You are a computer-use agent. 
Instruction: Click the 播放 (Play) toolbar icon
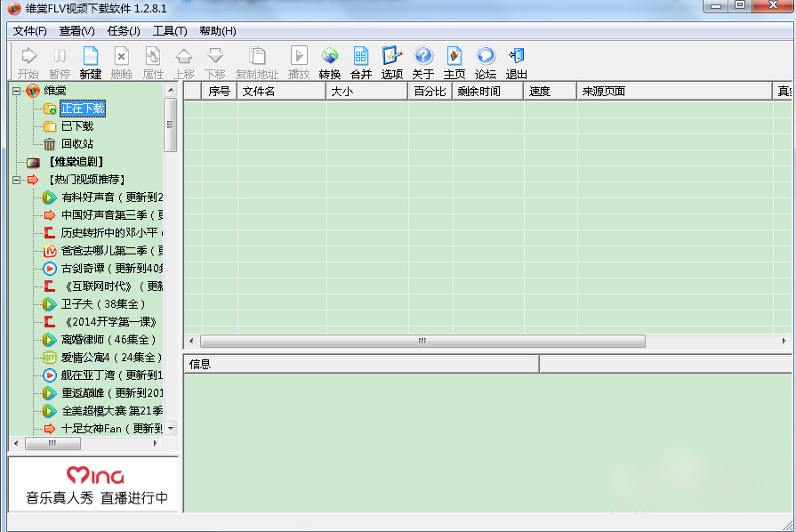(x=298, y=59)
